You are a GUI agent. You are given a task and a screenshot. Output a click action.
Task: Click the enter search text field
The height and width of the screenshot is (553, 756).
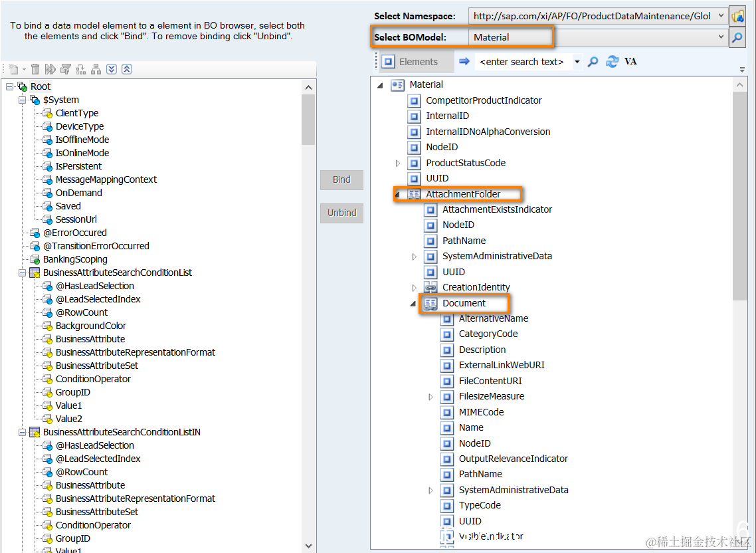(523, 62)
